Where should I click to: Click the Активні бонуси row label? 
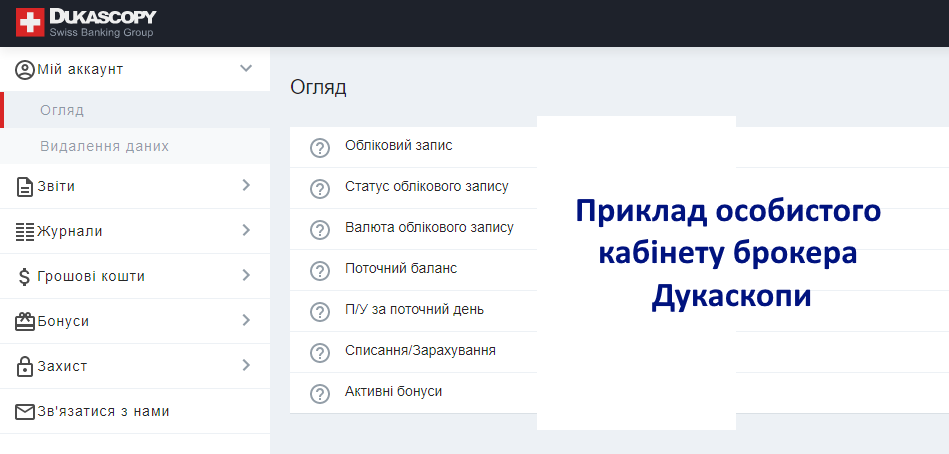(393, 392)
